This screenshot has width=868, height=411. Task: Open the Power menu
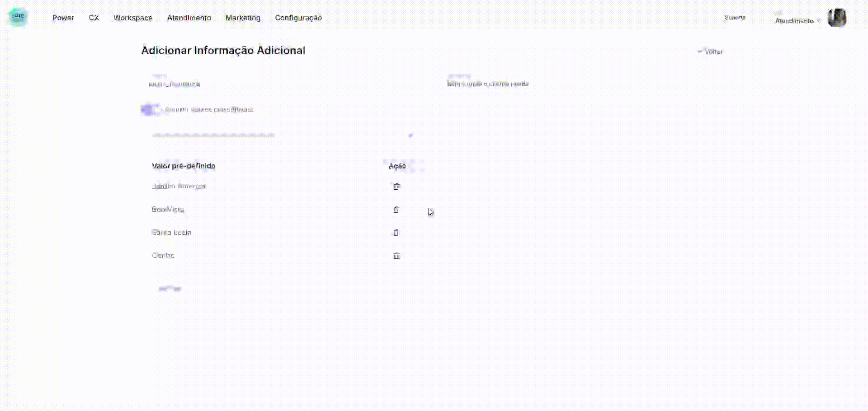click(63, 18)
